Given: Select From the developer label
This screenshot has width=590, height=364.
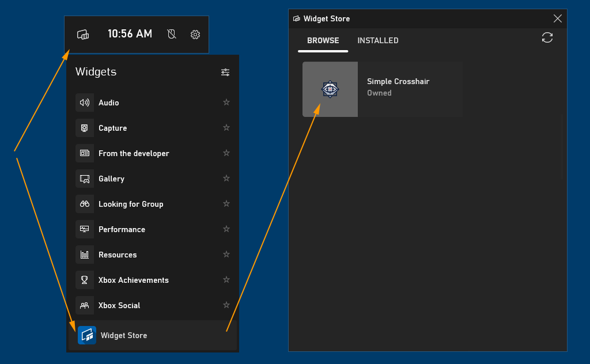Looking at the screenshot, I should [x=134, y=153].
